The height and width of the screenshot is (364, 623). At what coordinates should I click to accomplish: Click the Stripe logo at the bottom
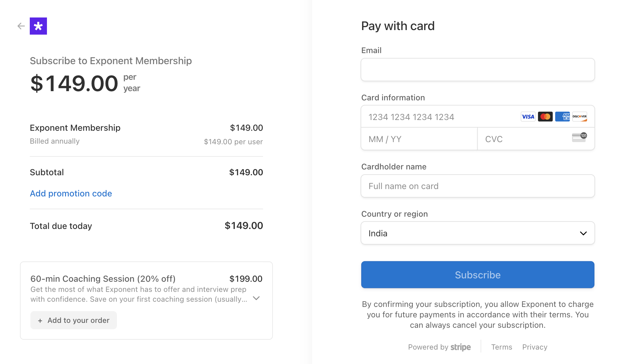point(461,347)
